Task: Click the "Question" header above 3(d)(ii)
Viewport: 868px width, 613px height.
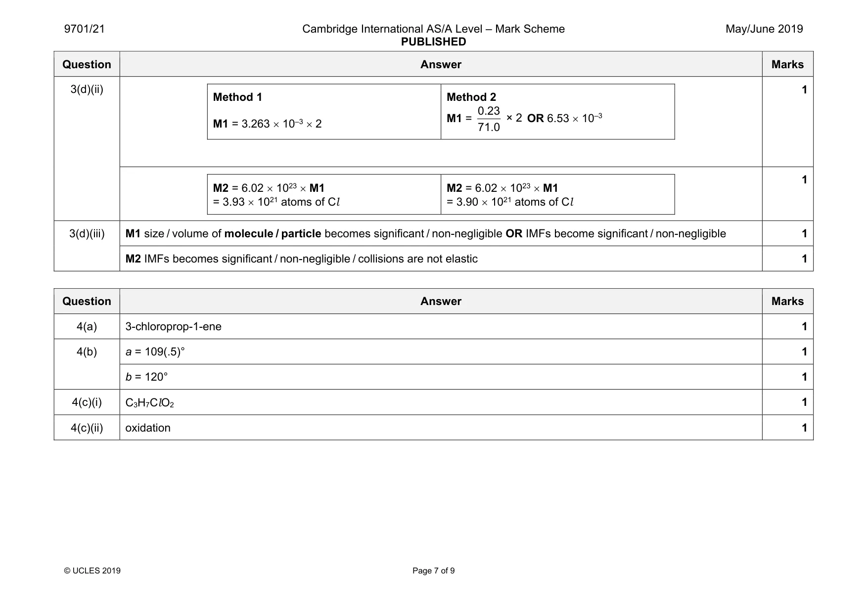Action: (x=87, y=64)
